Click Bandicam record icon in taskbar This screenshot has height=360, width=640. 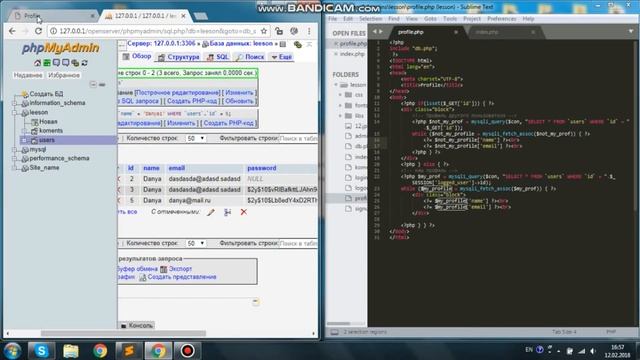[187, 351]
